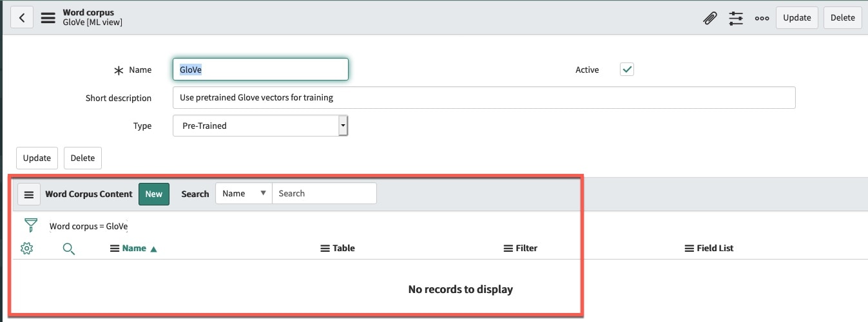Viewport: 868px width, 322px height.
Task: Personalize list columns with gear icon
Action: click(26, 248)
